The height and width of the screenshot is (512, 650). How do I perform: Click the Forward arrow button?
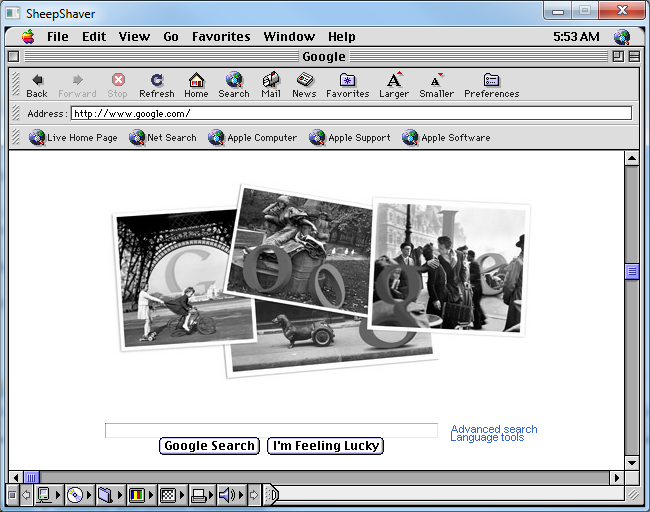pyautogui.click(x=77, y=85)
